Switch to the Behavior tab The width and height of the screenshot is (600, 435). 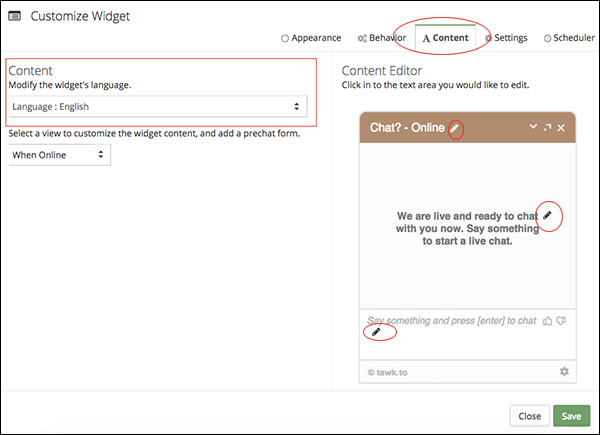(x=382, y=38)
